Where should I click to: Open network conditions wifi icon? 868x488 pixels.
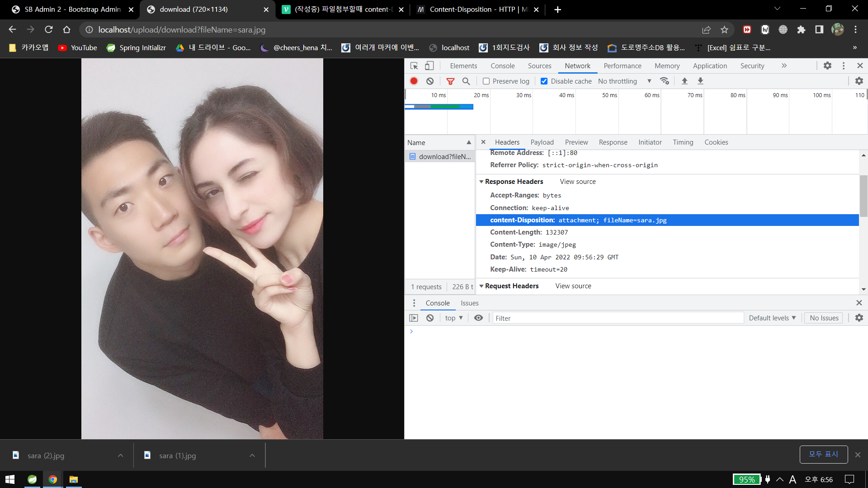(x=665, y=81)
